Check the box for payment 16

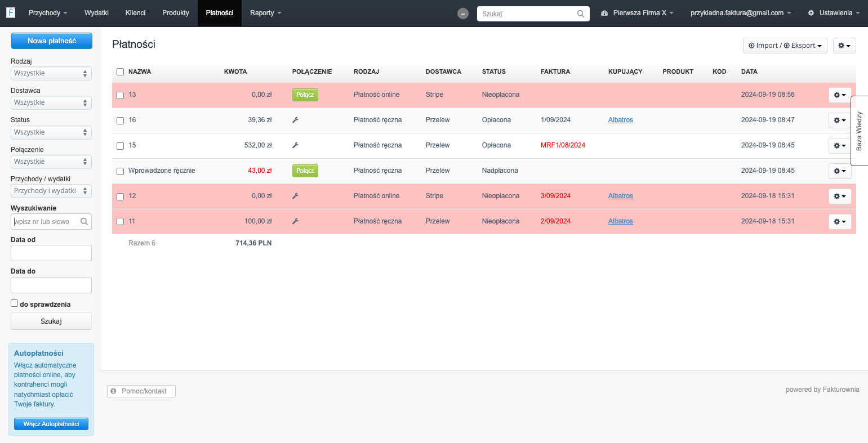[x=120, y=120]
